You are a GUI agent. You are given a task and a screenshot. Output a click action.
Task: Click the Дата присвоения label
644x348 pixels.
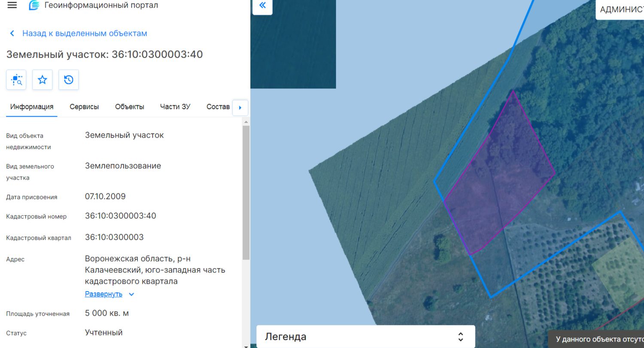(x=32, y=197)
